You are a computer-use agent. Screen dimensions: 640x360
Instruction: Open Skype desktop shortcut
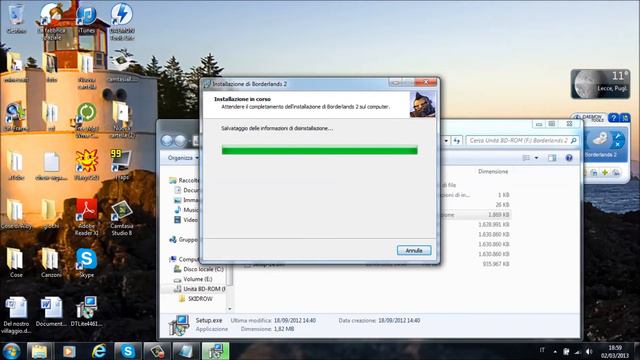(x=87, y=263)
